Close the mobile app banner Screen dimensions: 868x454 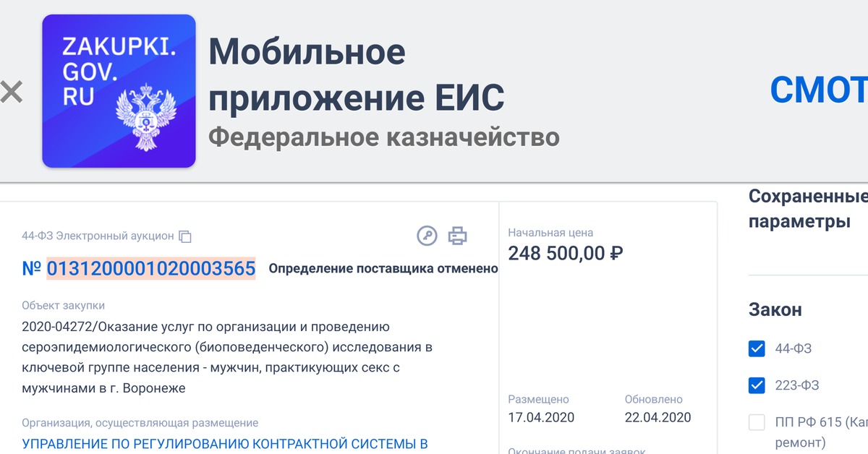11,92
